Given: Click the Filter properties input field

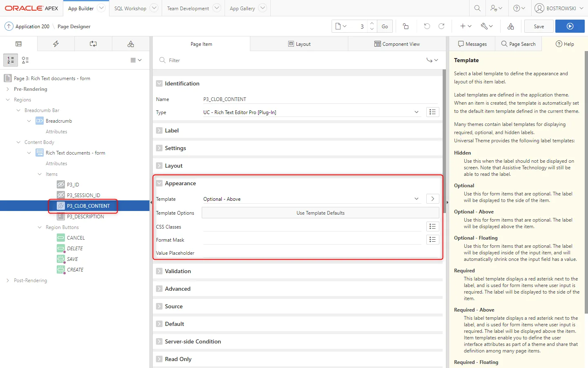Looking at the screenshot, I should pyautogui.click(x=294, y=60).
